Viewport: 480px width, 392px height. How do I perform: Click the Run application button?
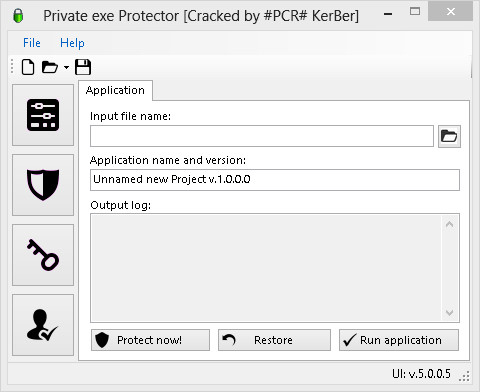point(399,340)
